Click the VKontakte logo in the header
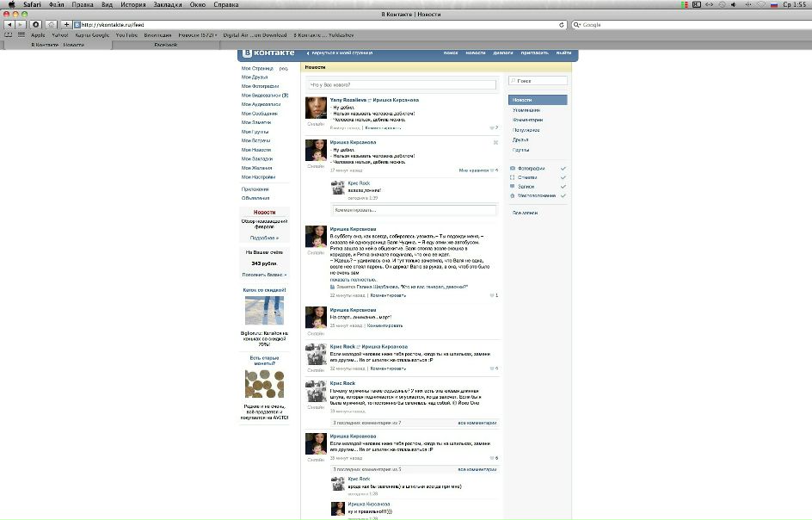 (268, 53)
